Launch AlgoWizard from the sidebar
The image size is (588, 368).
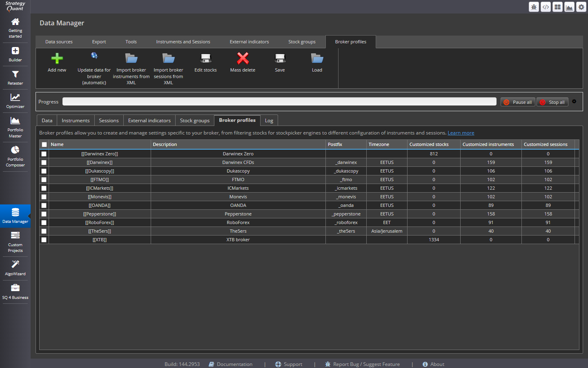(x=15, y=268)
